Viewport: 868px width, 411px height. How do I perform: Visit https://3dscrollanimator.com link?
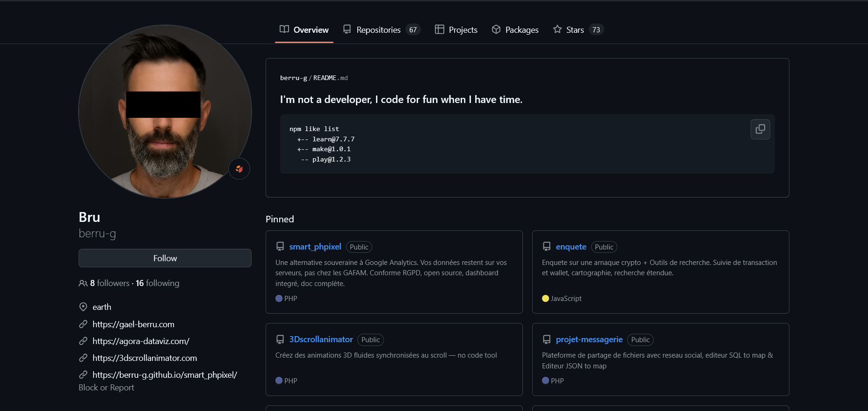145,358
